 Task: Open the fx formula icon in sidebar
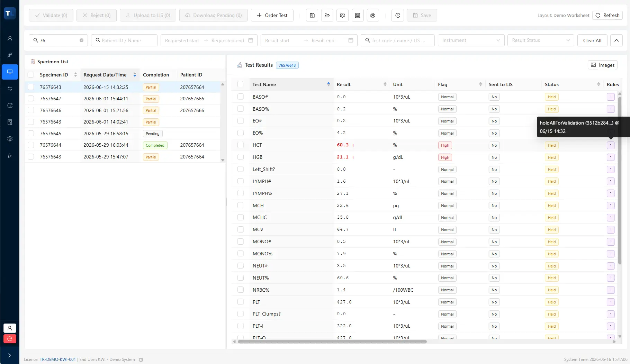10,156
